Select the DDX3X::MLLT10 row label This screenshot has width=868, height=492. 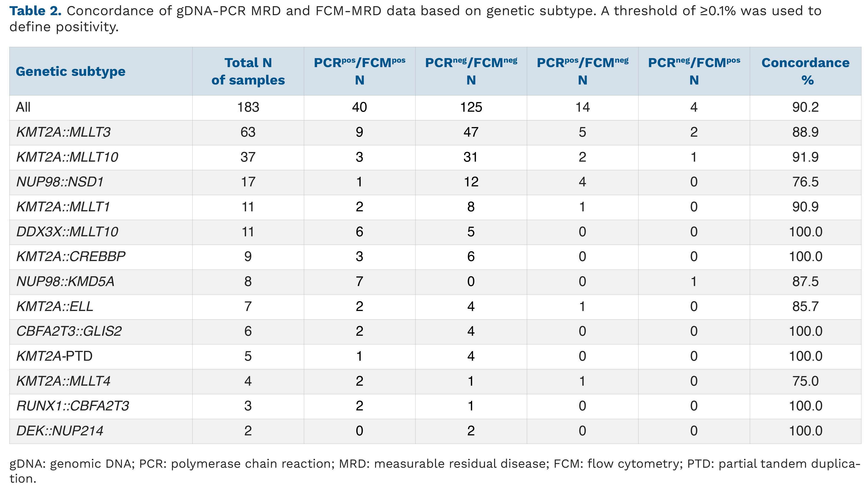pos(67,232)
